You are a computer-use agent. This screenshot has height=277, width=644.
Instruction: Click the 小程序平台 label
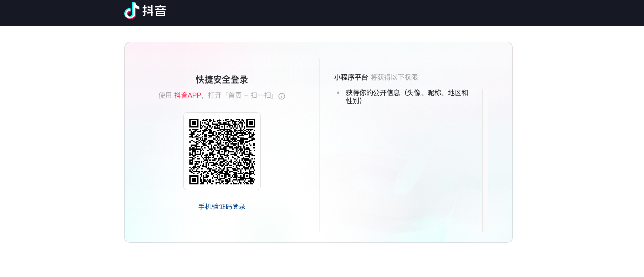tap(351, 77)
